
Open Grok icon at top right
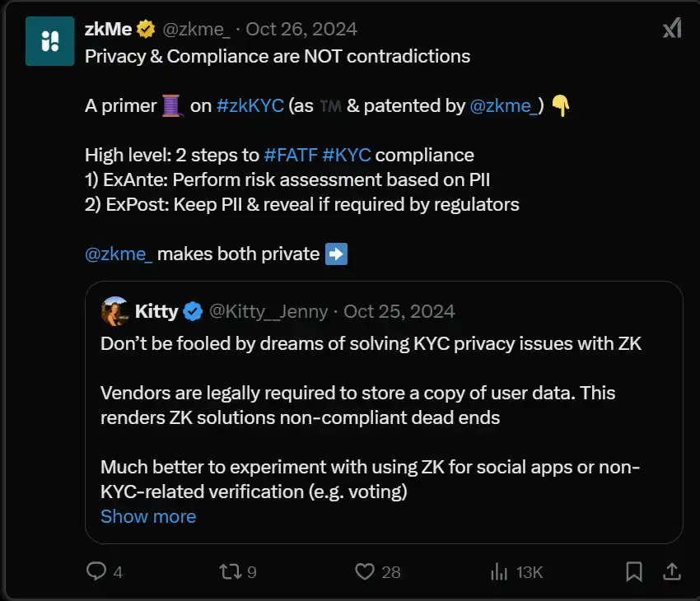coord(672,29)
